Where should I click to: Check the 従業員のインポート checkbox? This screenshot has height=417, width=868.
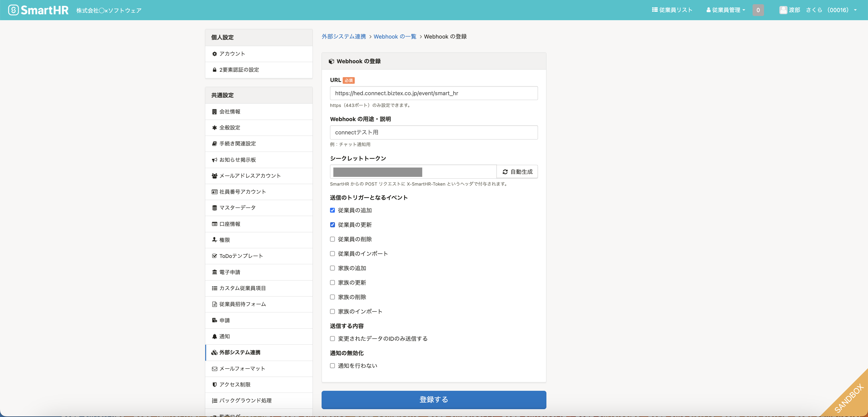pos(332,254)
